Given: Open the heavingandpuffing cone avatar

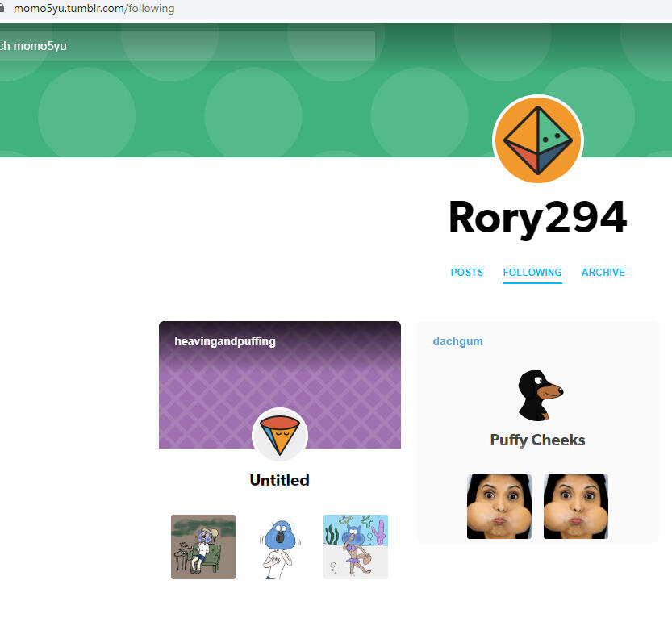Looking at the screenshot, I should pyautogui.click(x=279, y=435).
